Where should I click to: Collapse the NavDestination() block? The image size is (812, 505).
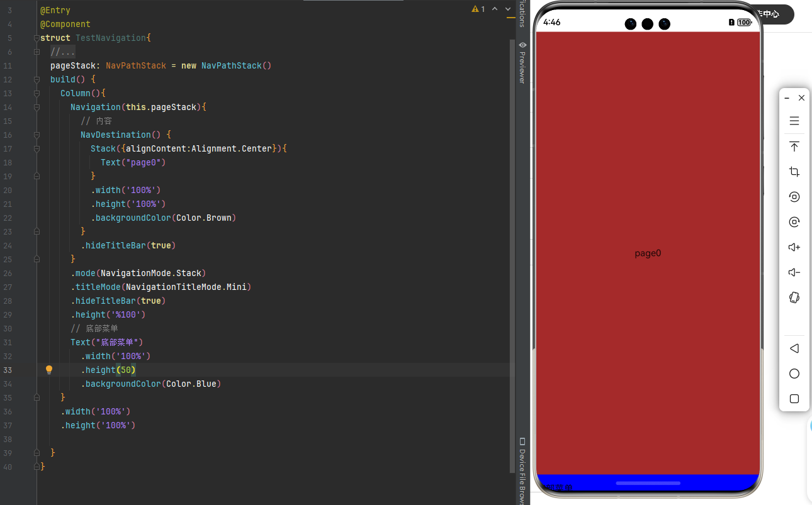pyautogui.click(x=37, y=135)
